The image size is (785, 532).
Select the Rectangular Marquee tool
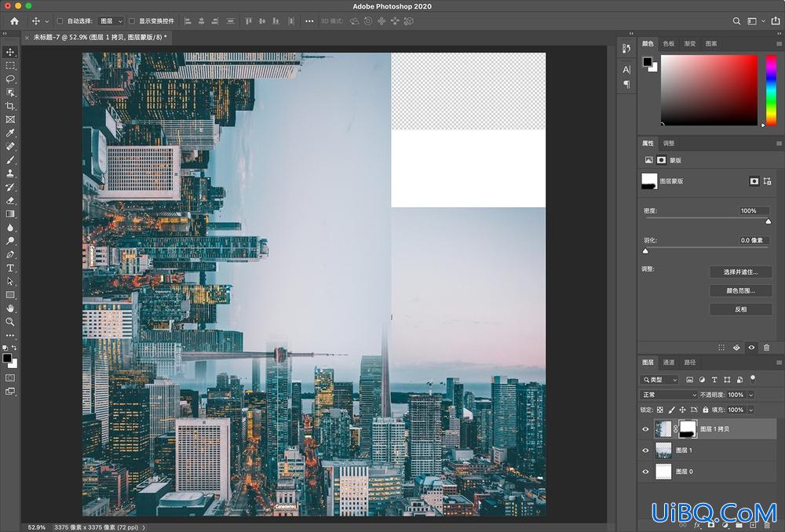point(10,66)
